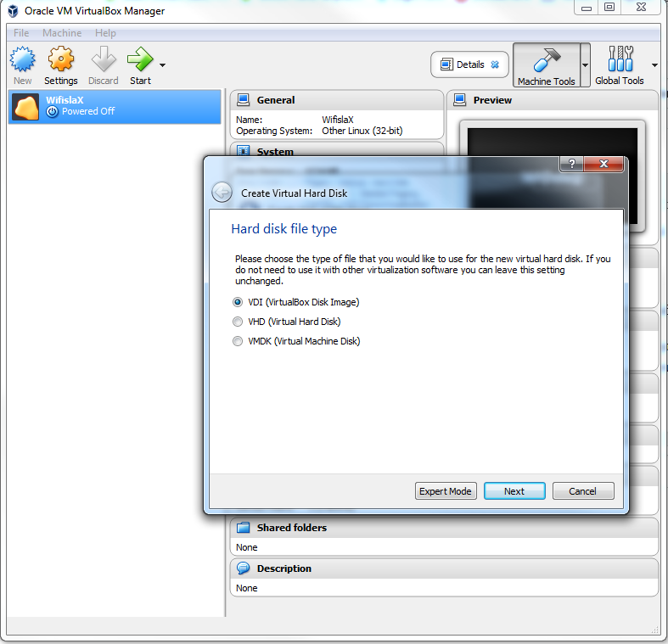
Task: Open the Global Tools icon
Action: click(x=620, y=59)
